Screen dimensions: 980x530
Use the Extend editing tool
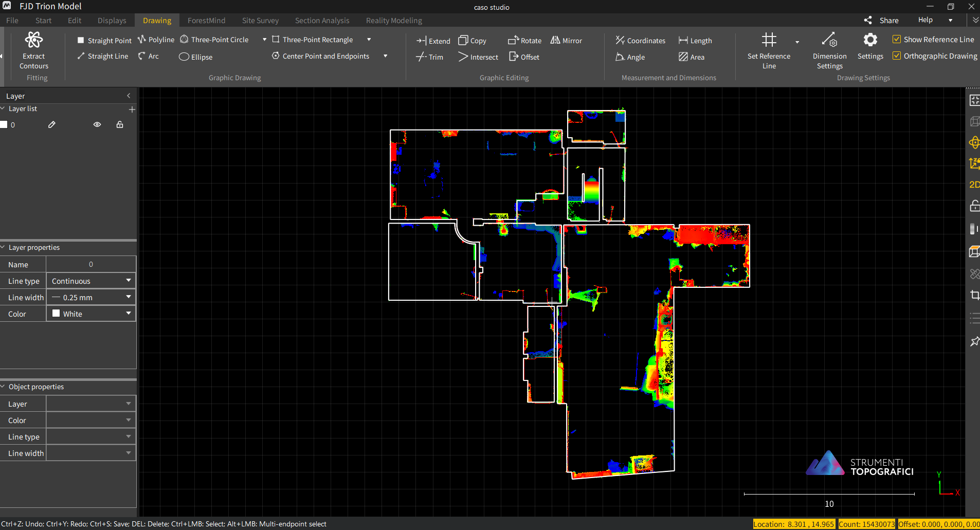[x=433, y=41]
